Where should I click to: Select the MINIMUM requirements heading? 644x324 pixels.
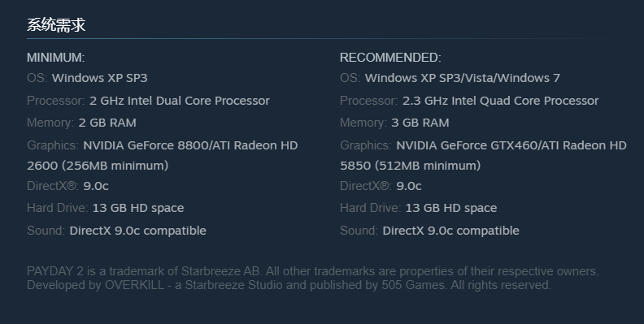tap(56, 58)
